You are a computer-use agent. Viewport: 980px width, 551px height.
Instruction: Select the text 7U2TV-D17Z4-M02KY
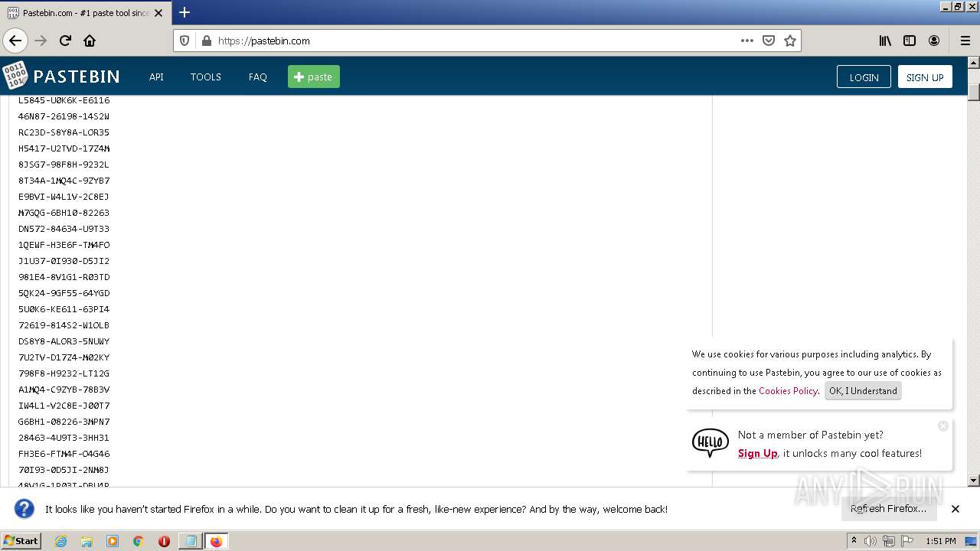click(x=64, y=357)
